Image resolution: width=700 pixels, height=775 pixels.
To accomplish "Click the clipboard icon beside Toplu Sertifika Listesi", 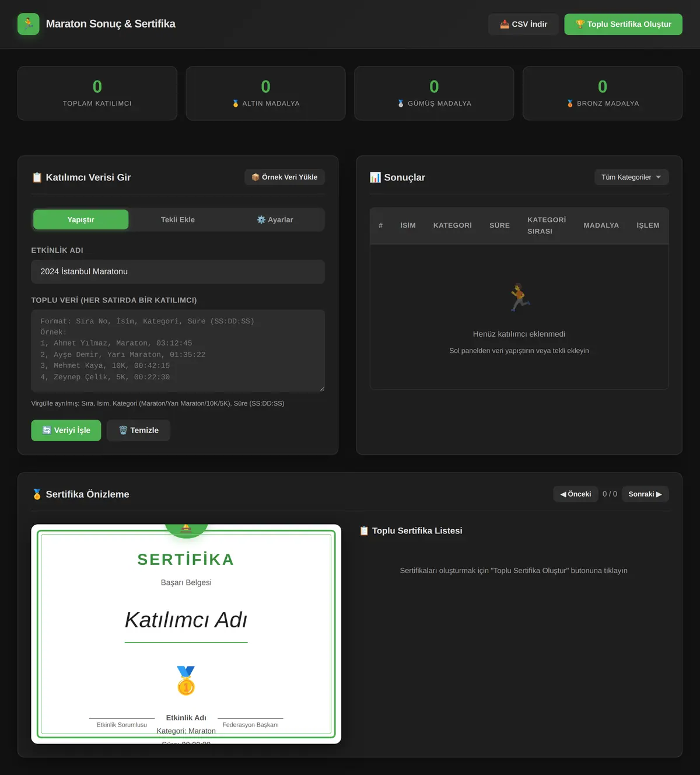I will 364,530.
